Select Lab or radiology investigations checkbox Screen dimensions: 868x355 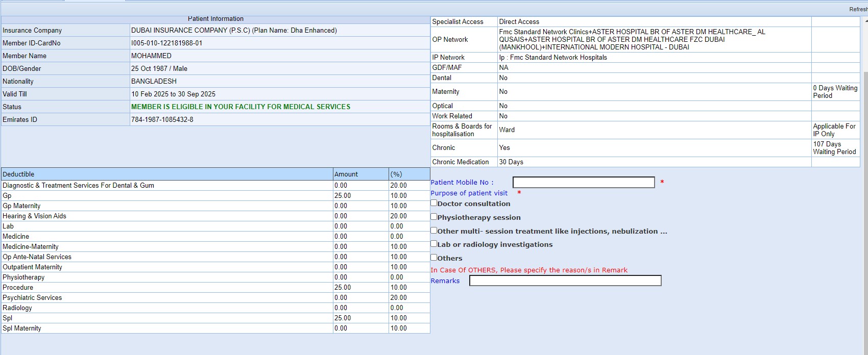coord(434,244)
